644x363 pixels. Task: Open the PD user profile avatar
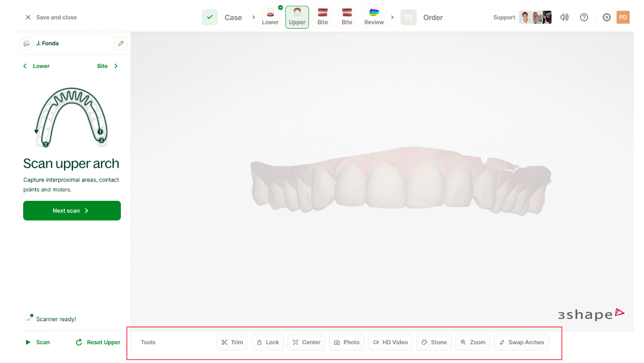(x=622, y=17)
